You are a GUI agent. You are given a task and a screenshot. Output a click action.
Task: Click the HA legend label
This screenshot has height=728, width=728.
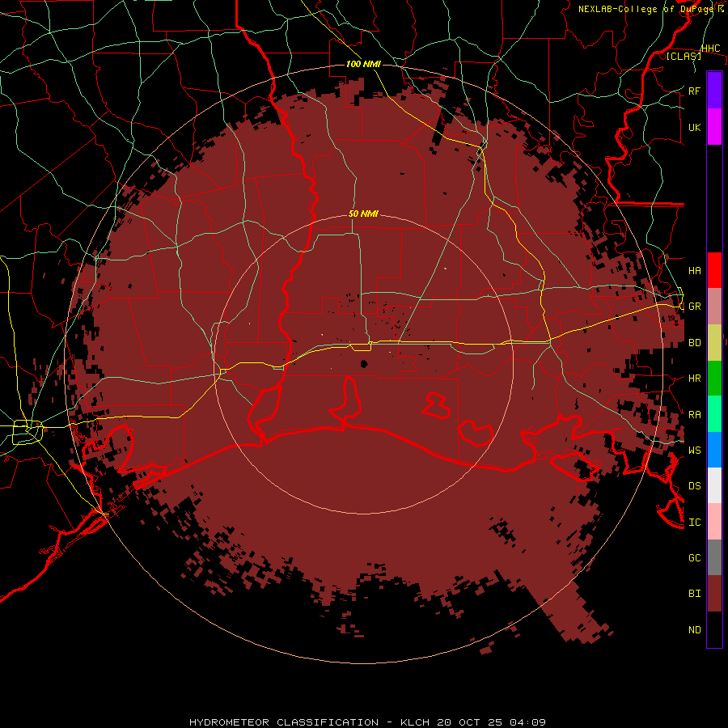[x=694, y=270]
